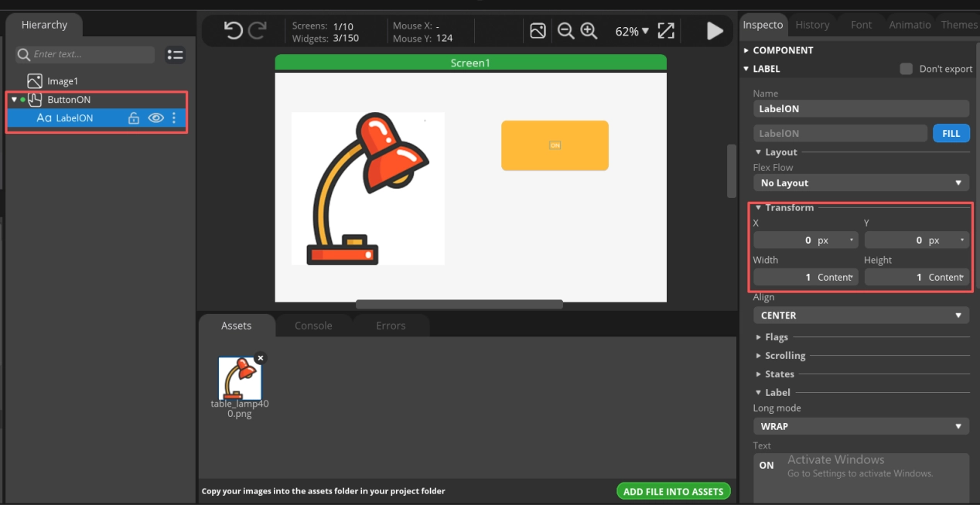The image size is (980, 505).
Task: Click the fullscreen expand icon
Action: pyautogui.click(x=666, y=31)
